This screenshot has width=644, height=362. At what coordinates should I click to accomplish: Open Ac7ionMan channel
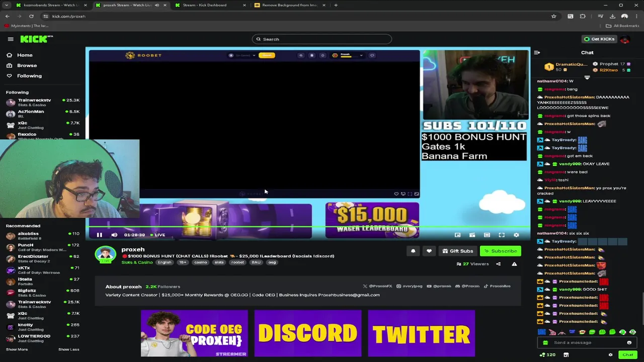pos(43,114)
